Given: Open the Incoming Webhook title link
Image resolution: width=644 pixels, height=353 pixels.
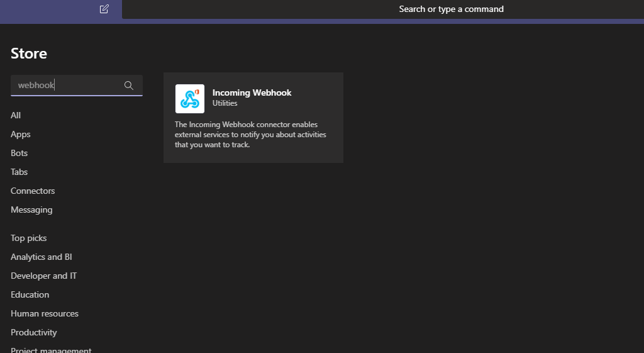Looking at the screenshot, I should click(252, 92).
